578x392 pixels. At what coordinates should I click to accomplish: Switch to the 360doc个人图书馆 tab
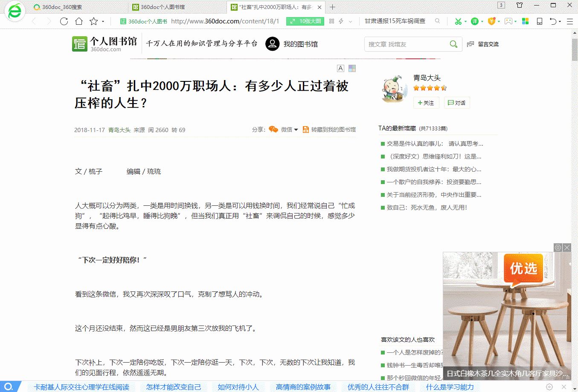coord(162,7)
